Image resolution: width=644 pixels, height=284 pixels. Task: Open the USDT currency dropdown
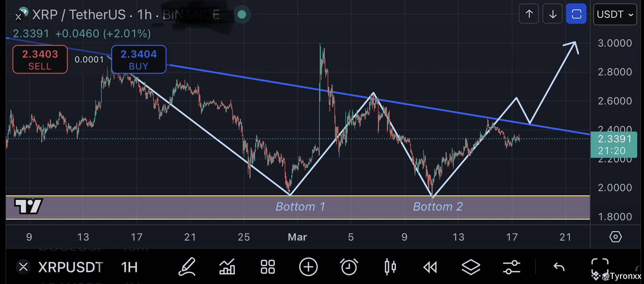615,14
